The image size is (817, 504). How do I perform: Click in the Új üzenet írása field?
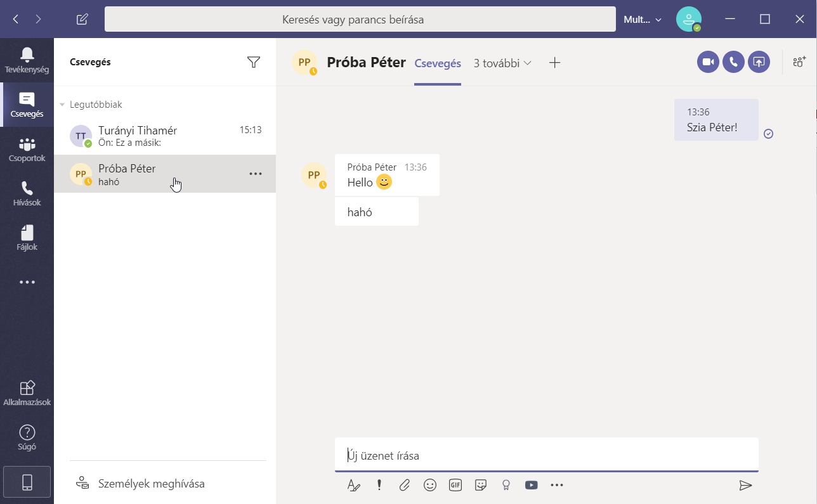tap(546, 455)
